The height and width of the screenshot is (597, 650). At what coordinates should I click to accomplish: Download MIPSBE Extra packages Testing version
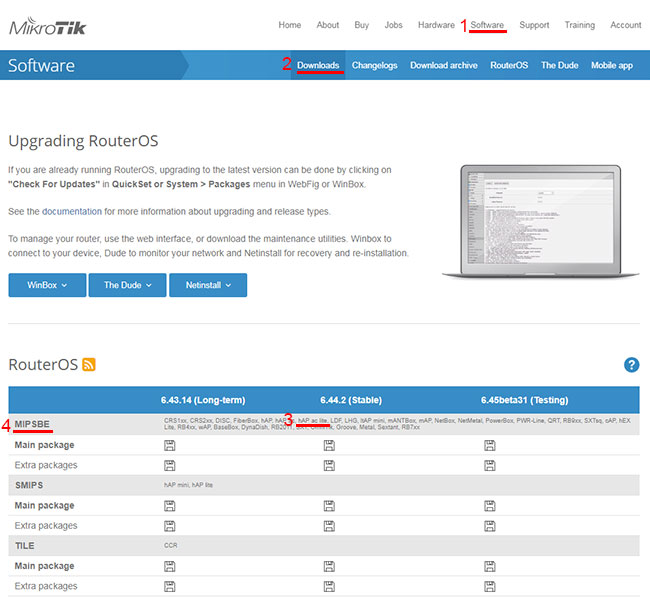coord(490,465)
